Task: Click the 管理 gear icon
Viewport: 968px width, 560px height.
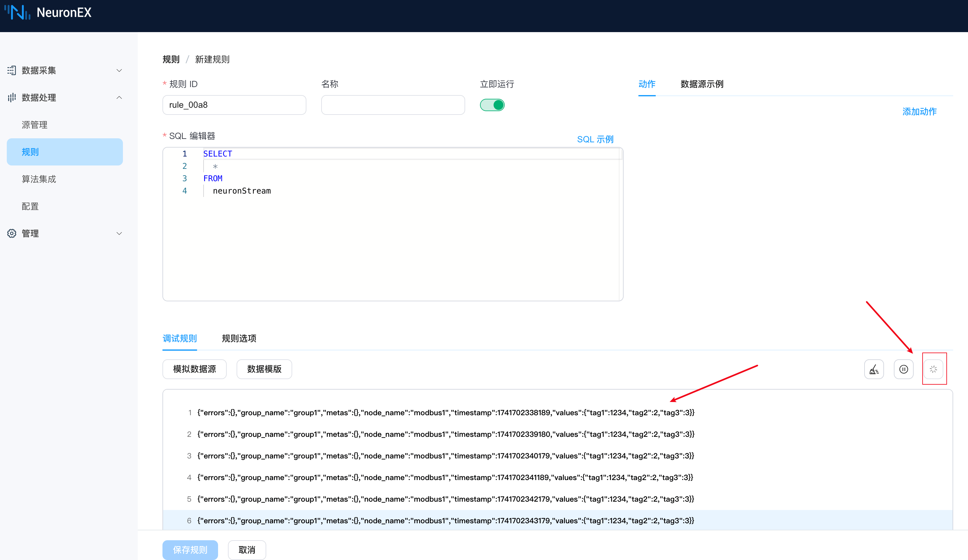Action: 11,233
